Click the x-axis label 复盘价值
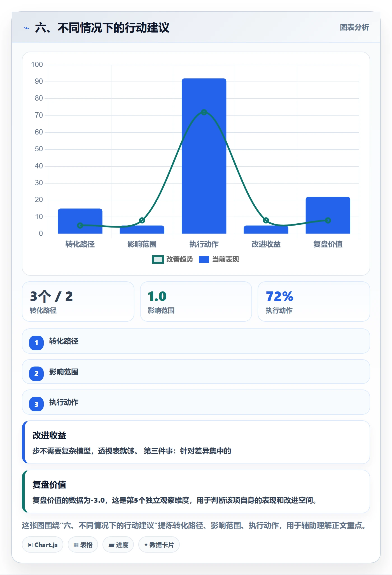This screenshot has width=392, height=575. (328, 244)
